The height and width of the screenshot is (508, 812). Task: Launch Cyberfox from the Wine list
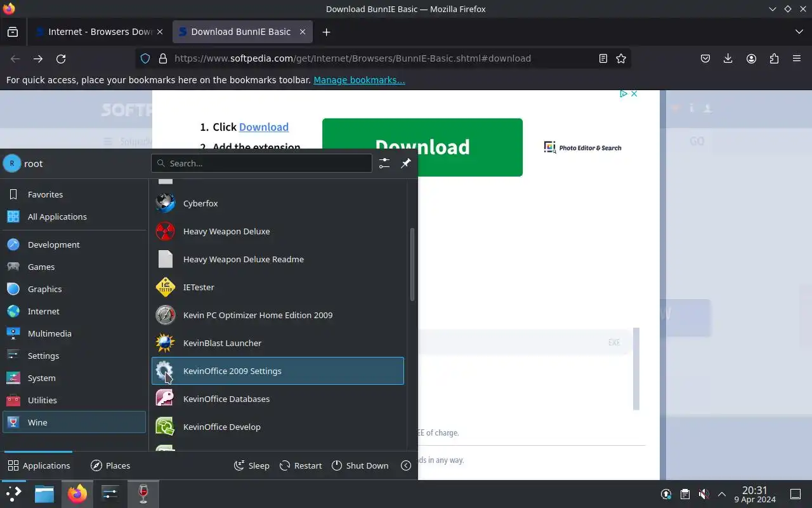(x=277, y=203)
